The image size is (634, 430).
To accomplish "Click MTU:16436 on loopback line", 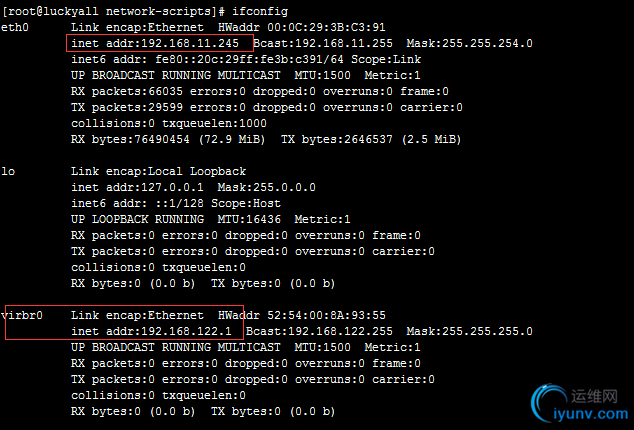I will pos(249,219).
